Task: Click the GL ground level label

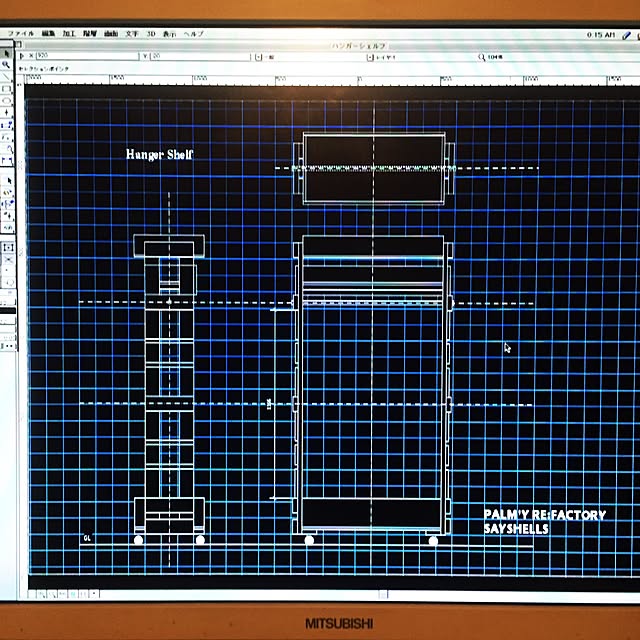Action: coord(87,538)
